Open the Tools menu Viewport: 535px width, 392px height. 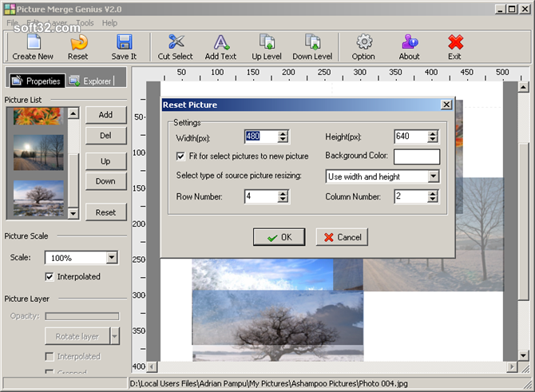pyautogui.click(x=85, y=23)
